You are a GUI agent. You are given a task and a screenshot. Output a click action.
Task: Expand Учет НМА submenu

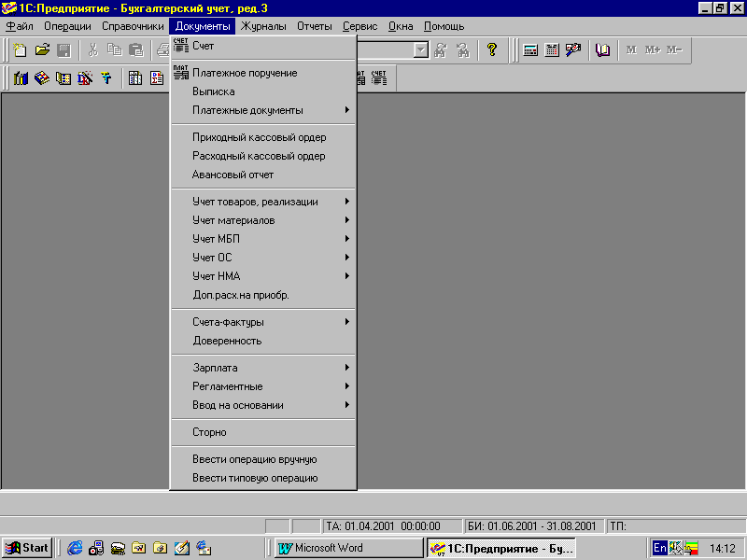click(x=263, y=275)
